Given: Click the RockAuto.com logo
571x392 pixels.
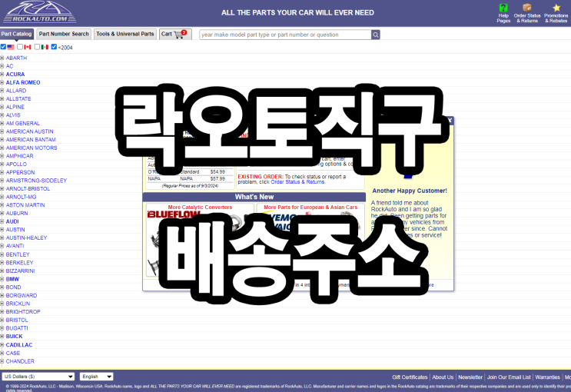Looking at the screenshot, I should (x=39, y=12).
